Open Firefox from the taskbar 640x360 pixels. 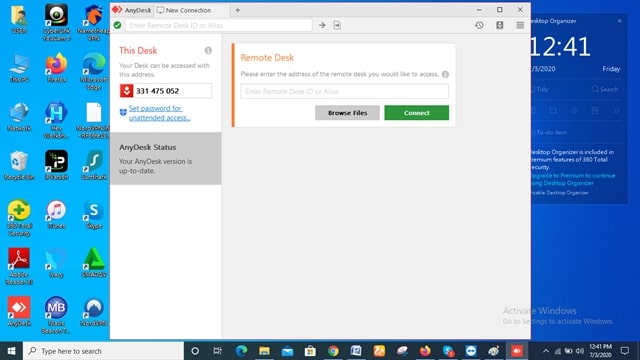tap(425, 351)
